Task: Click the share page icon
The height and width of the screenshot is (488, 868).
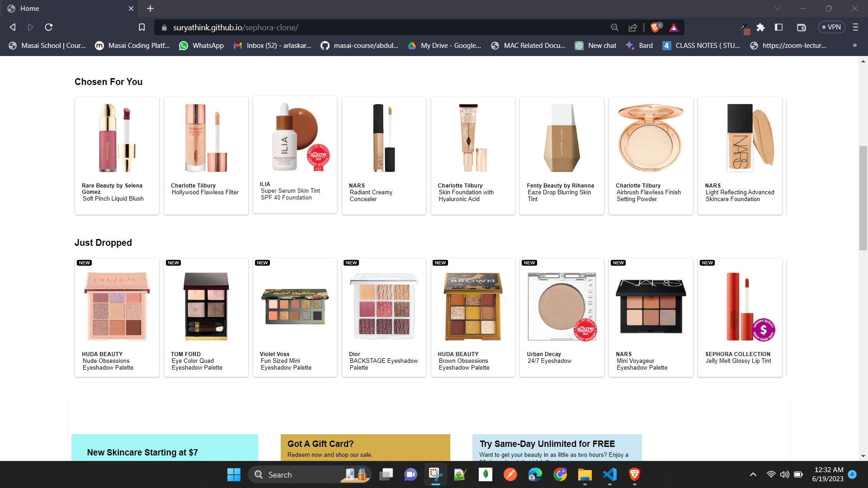Action: [632, 27]
